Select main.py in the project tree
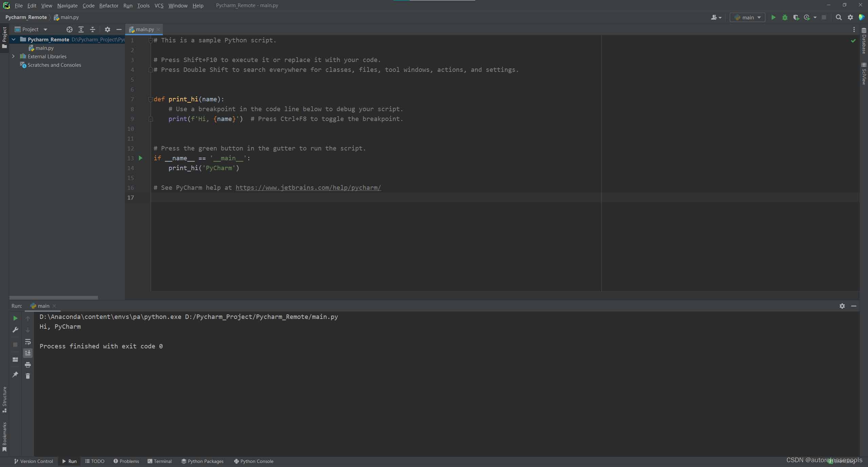The height and width of the screenshot is (467, 868). (44, 48)
